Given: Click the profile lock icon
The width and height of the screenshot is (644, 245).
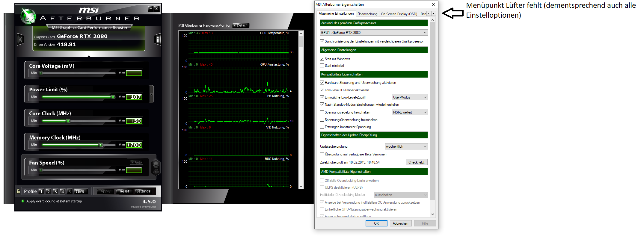Looking at the screenshot, I should pyautogui.click(x=18, y=191).
